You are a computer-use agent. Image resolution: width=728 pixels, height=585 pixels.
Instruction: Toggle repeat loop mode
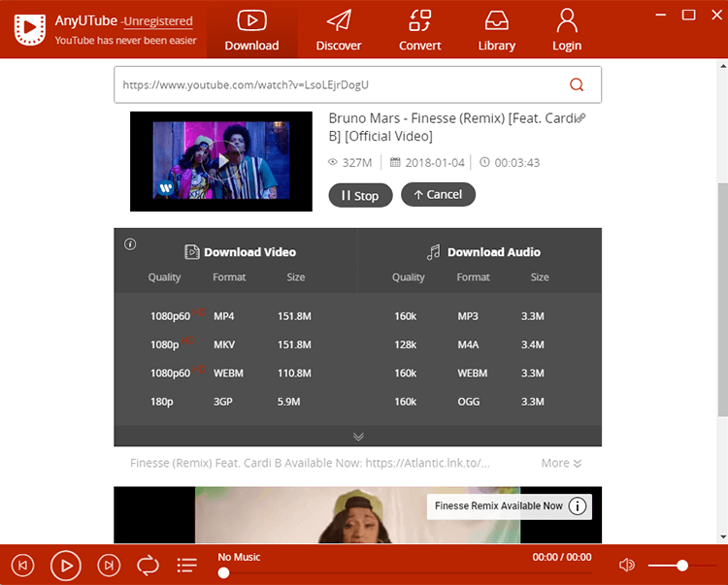click(x=148, y=566)
